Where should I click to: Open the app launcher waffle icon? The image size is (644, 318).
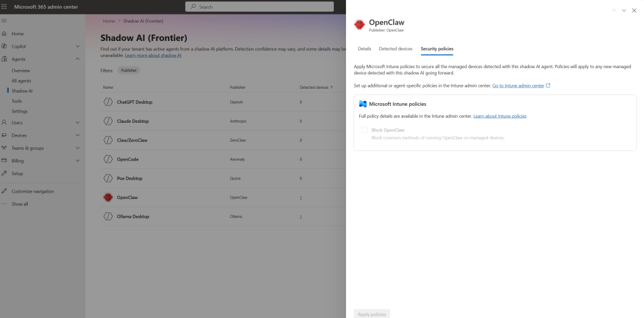4,6
